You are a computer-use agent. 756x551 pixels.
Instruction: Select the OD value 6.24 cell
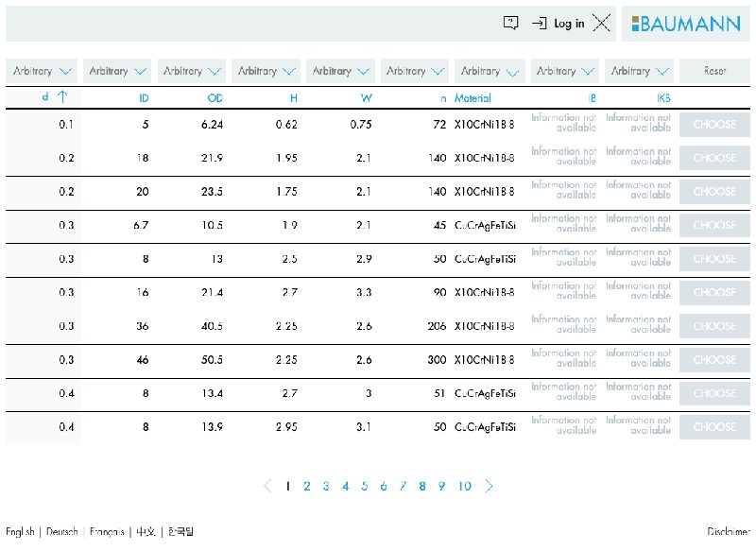tap(212, 125)
